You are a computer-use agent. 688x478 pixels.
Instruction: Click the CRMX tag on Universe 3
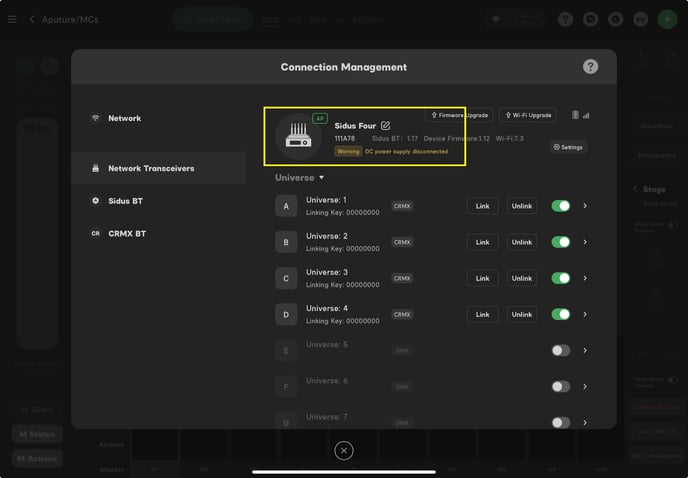coord(402,278)
